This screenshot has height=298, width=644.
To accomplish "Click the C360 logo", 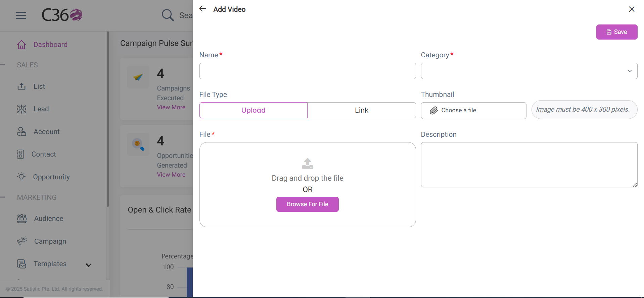I will [x=62, y=15].
